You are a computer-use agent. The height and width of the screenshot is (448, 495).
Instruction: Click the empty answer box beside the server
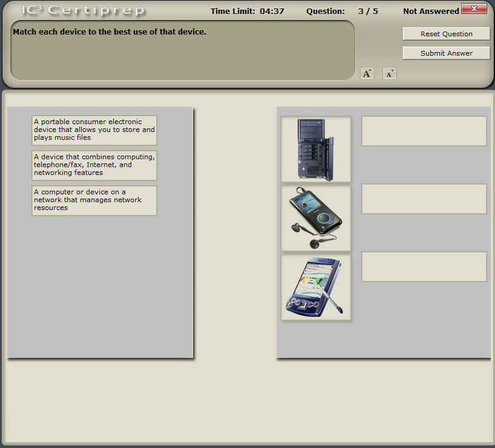pyautogui.click(x=424, y=131)
